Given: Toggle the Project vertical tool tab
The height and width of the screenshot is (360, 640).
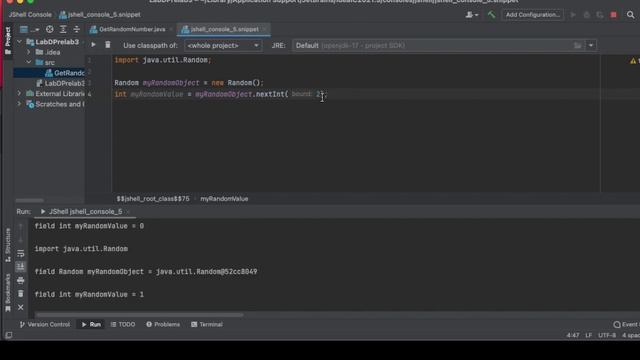Looking at the screenshot, I should click(8, 41).
